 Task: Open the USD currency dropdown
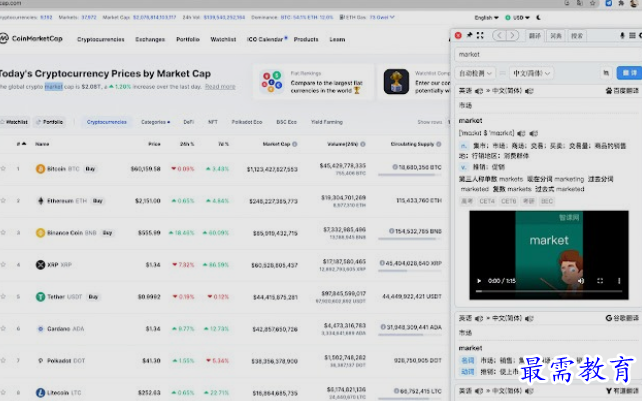click(x=518, y=18)
